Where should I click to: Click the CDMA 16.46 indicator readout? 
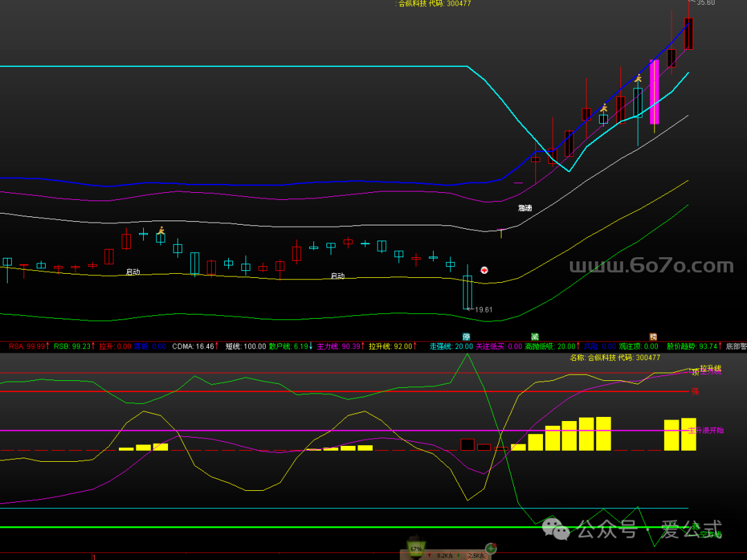pyautogui.click(x=194, y=346)
